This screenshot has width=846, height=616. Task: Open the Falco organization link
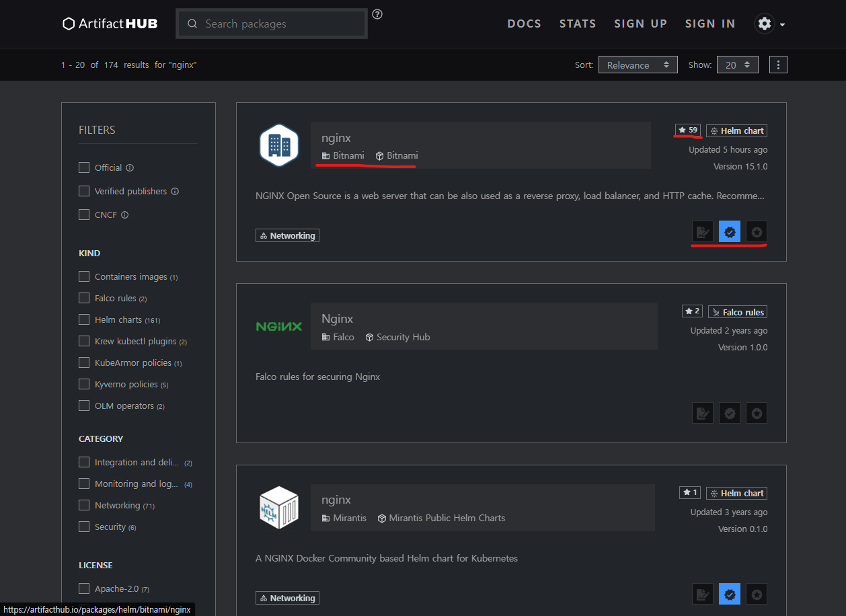click(x=338, y=337)
